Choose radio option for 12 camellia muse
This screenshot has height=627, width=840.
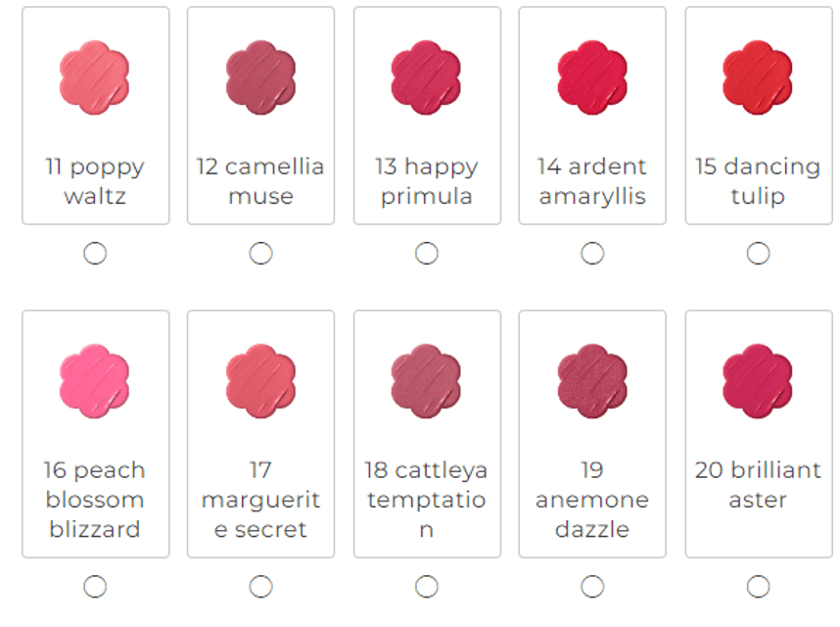260,253
